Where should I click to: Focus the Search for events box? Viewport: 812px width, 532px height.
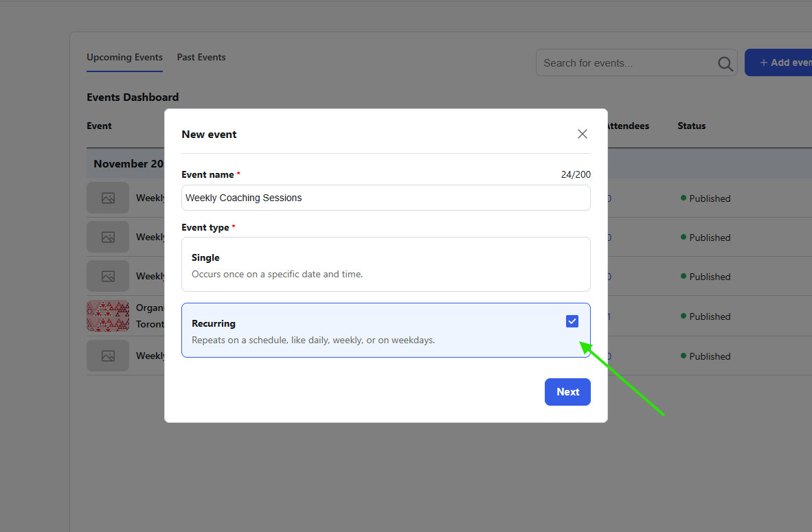click(627, 63)
